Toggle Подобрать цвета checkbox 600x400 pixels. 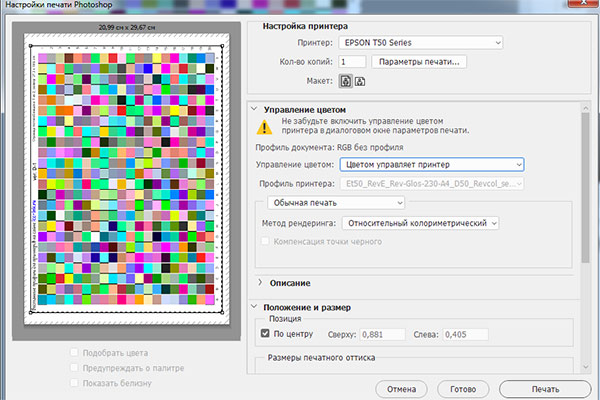click(74, 352)
